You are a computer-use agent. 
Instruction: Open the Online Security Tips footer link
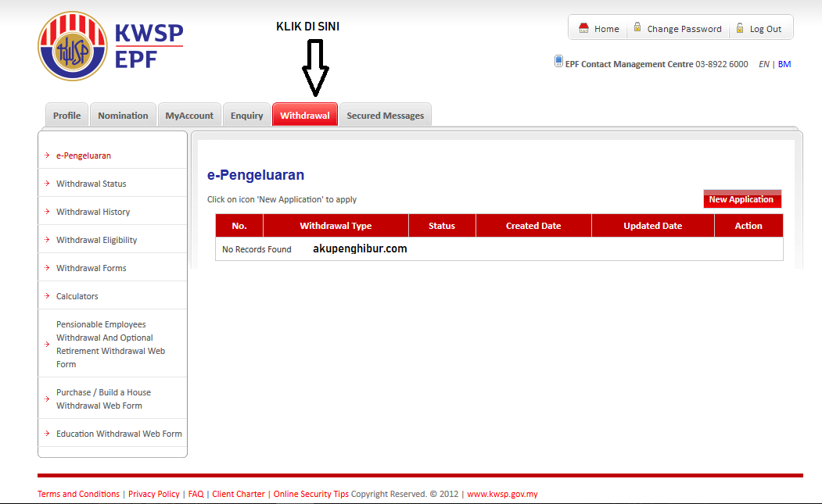point(310,494)
